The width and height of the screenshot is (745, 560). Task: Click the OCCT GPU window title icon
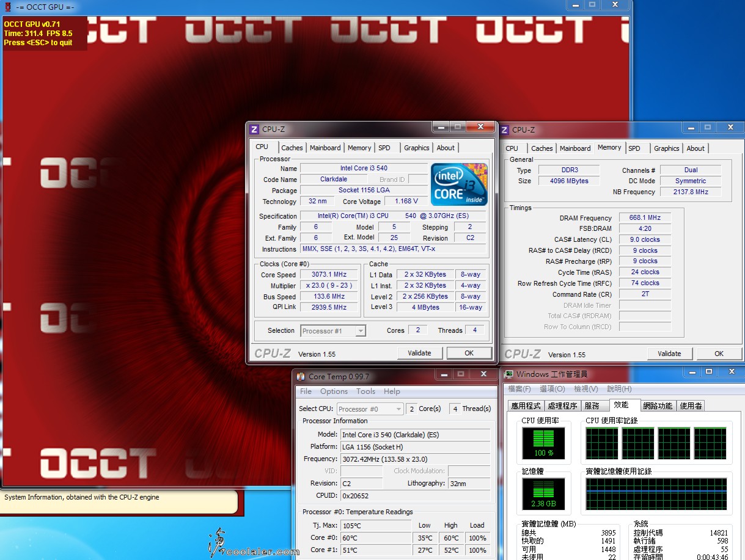(x=8, y=7)
